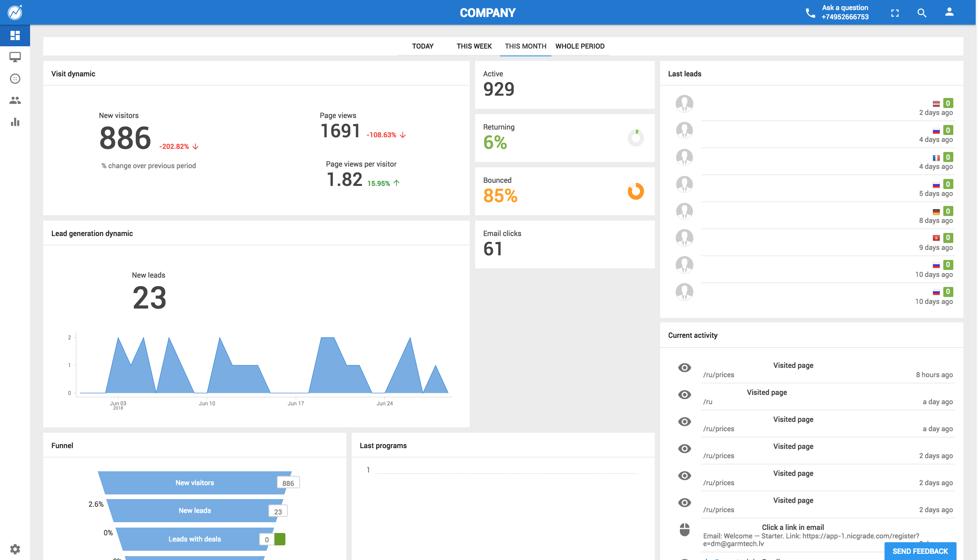
Task: Open the bar chart reports icon
Action: tap(15, 122)
